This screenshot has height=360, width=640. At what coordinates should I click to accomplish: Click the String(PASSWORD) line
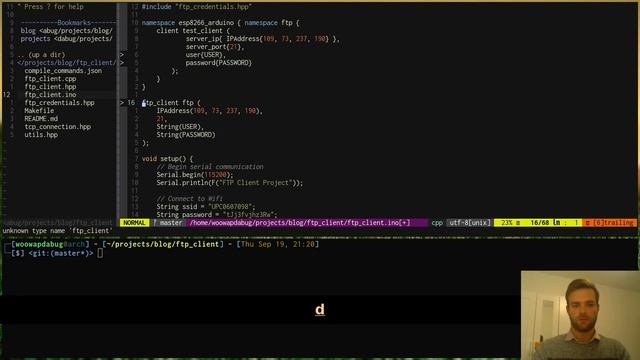point(186,135)
